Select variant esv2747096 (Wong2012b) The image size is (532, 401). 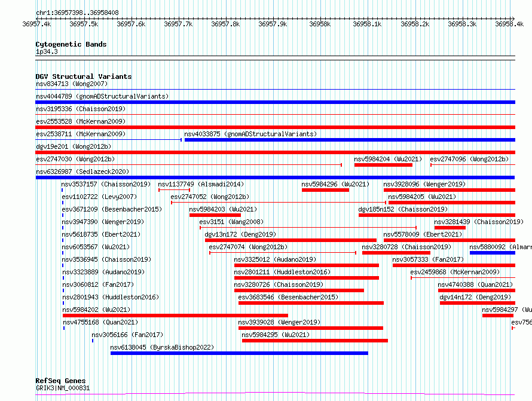[469, 159]
